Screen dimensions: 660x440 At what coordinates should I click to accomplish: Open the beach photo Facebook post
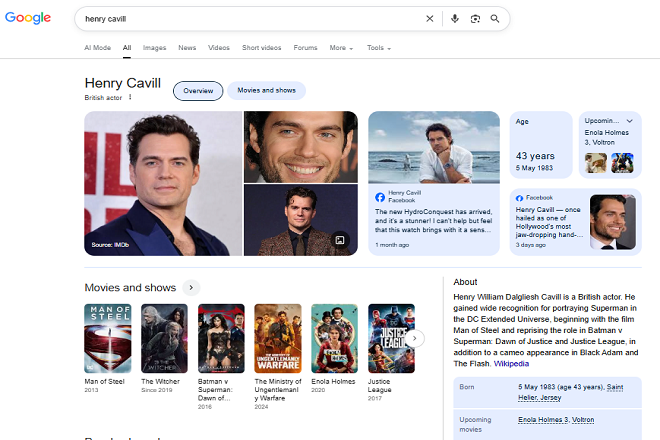point(434,147)
